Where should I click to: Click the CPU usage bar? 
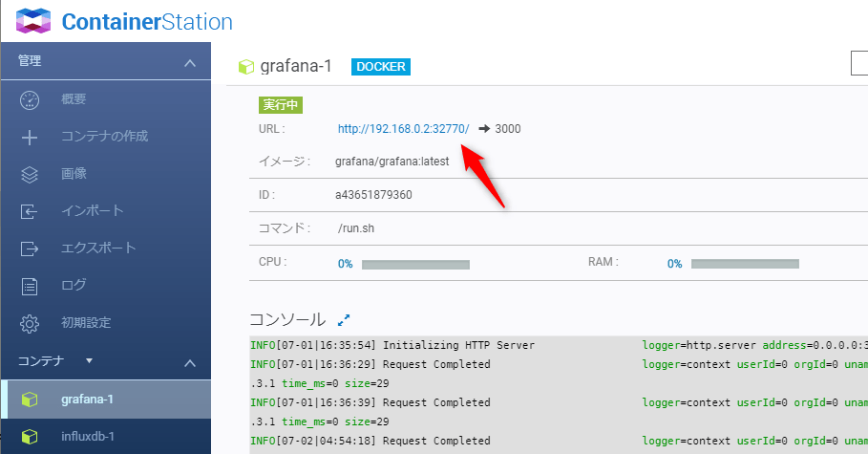tap(415, 265)
